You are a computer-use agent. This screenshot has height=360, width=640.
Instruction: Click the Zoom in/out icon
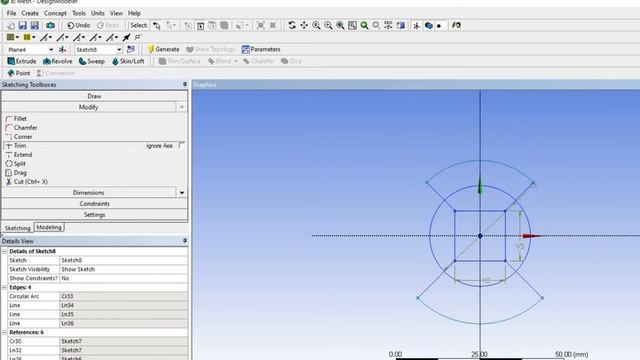tap(316, 25)
